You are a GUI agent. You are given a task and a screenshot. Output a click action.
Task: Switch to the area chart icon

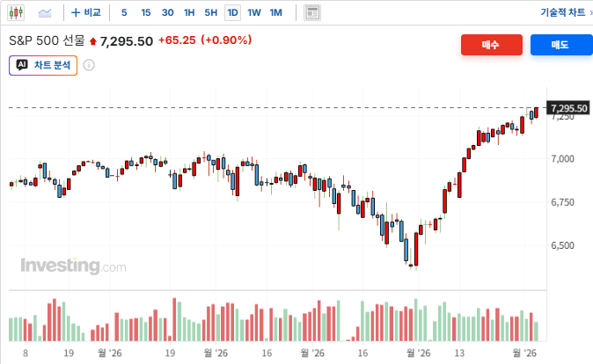pyautogui.click(x=45, y=13)
